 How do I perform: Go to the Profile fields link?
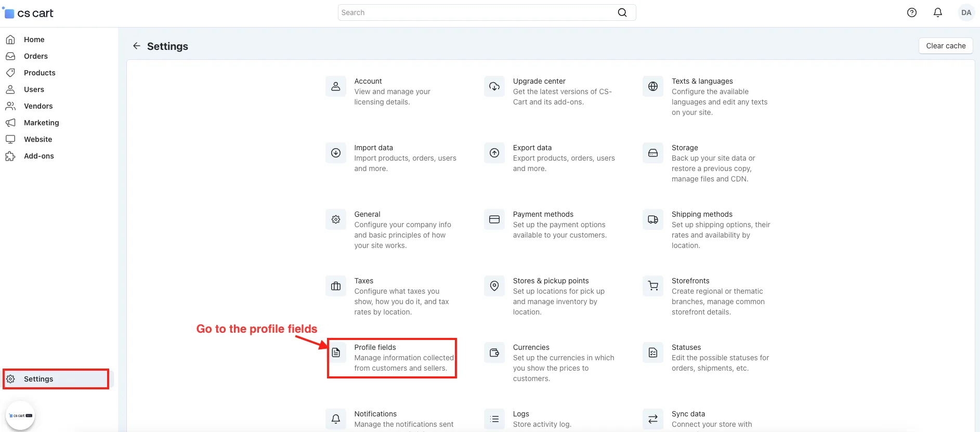tap(375, 347)
